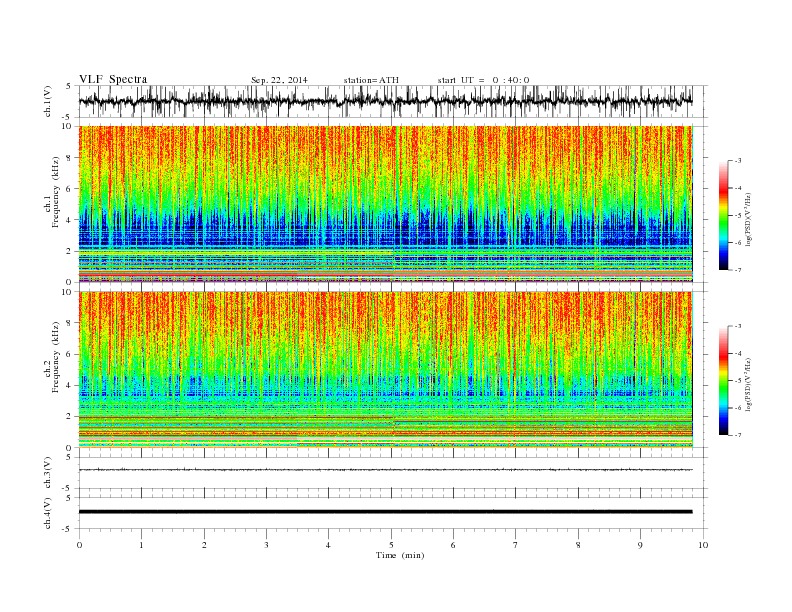792x612 pixels.
Task: Click the "8" kHz tick on ch.1 frequency axis
Action: [x=70, y=158]
